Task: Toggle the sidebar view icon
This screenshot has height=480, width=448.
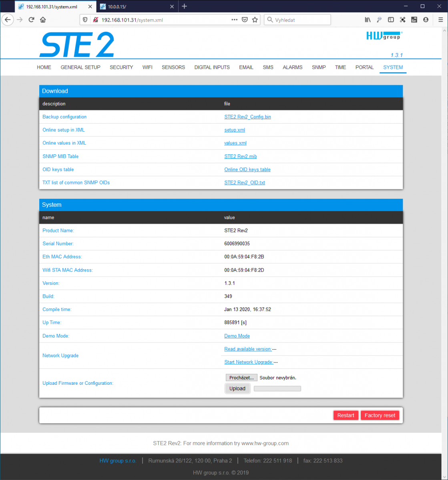Action: pyautogui.click(x=391, y=20)
